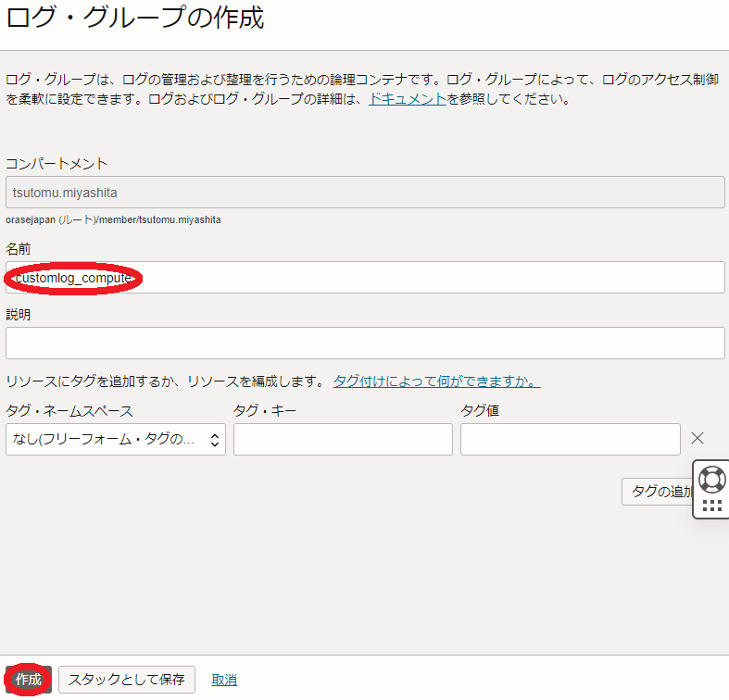729x700 pixels.
Task: Remove the tag row with X icon
Action: point(698,439)
